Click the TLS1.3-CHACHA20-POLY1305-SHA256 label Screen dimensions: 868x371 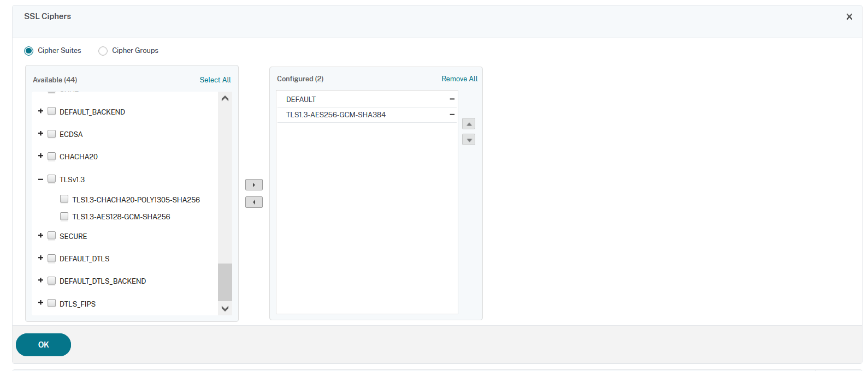click(136, 200)
